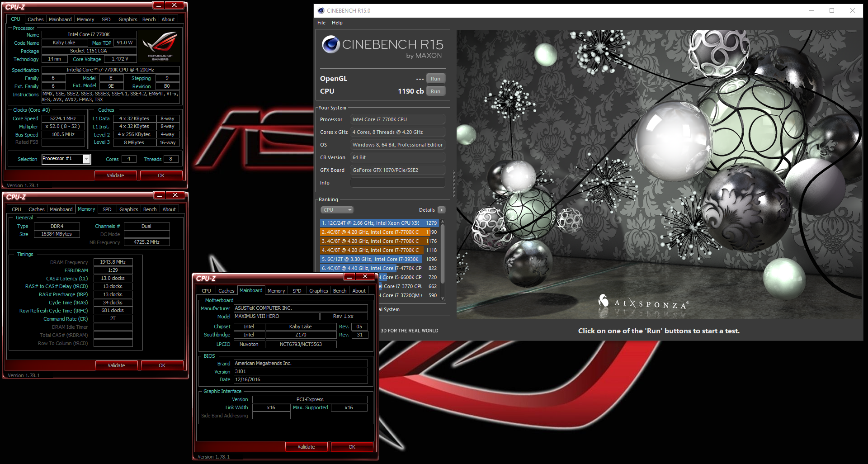The image size is (868, 464).
Task: Open About tab in Mainboard CPU-Z window
Action: (x=359, y=291)
